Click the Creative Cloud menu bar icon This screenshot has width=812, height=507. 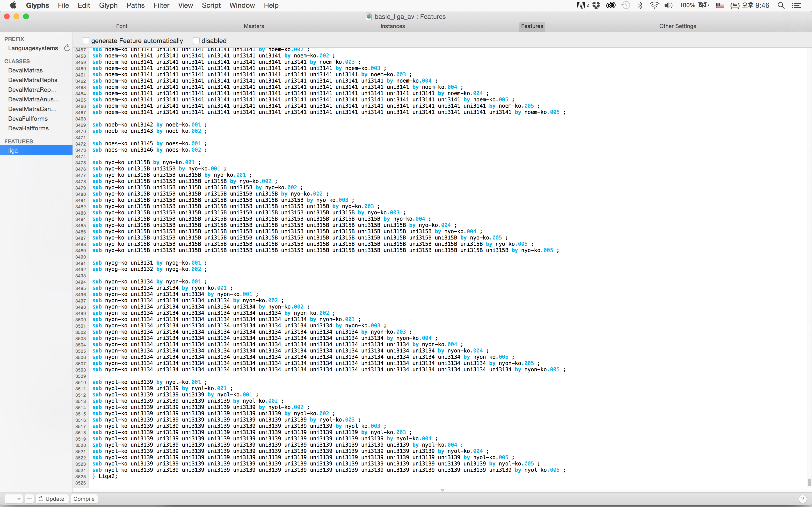(x=611, y=5)
